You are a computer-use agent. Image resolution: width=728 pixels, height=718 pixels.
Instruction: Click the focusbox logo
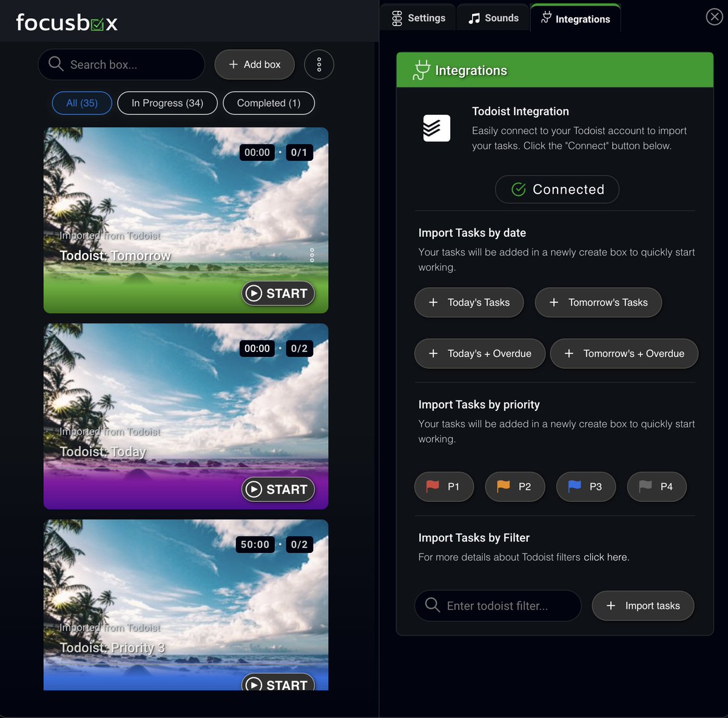point(67,22)
